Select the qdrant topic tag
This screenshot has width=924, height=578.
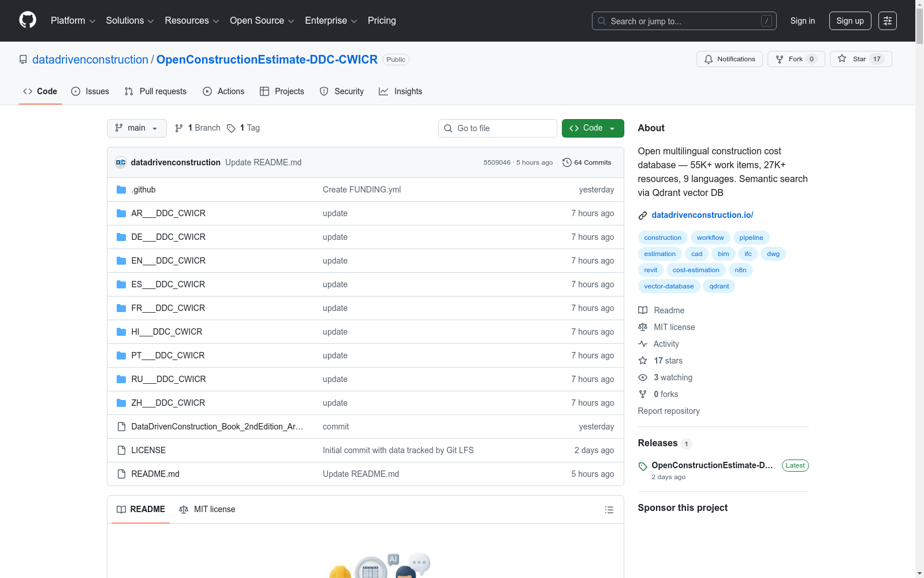[719, 286]
